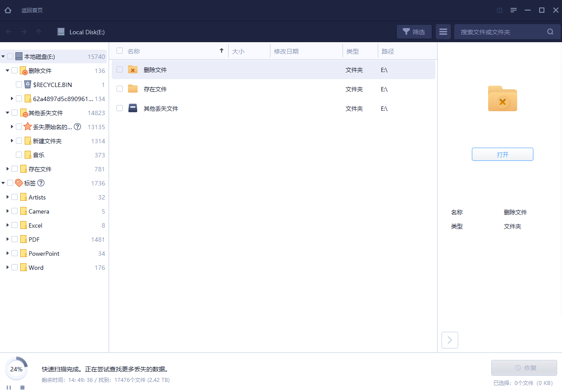Click the large folder preview thumbnail
Screen dimensions: 562x392
[503, 98]
